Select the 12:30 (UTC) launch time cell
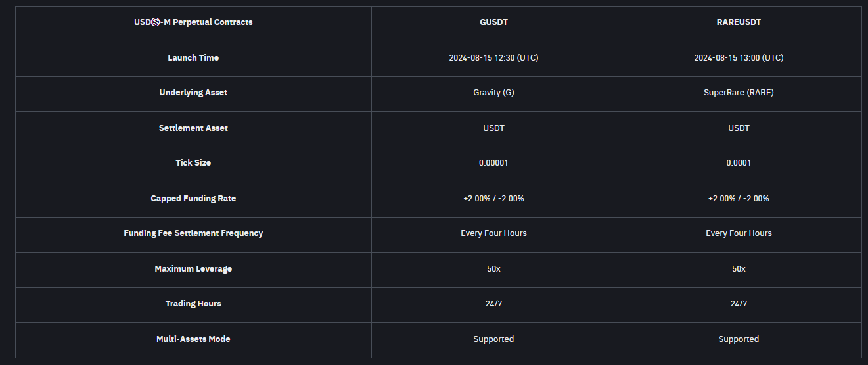Viewport: 868px width, 365px height. 493,58
